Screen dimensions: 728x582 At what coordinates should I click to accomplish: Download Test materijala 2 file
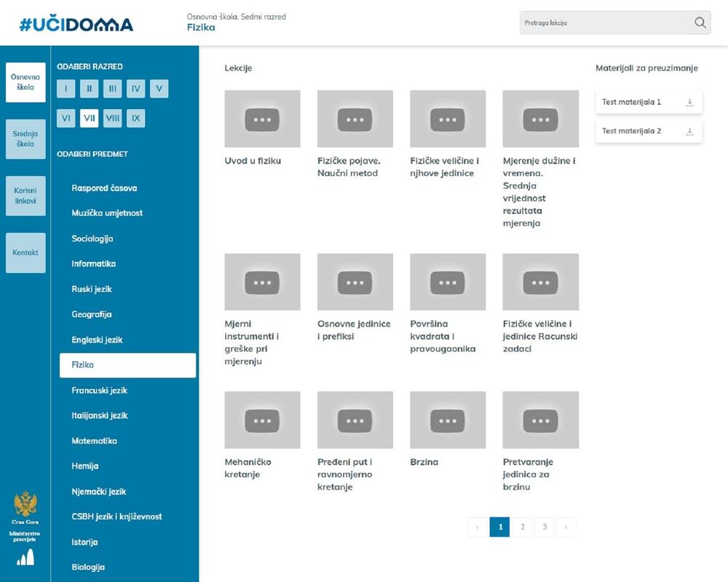pos(689,132)
